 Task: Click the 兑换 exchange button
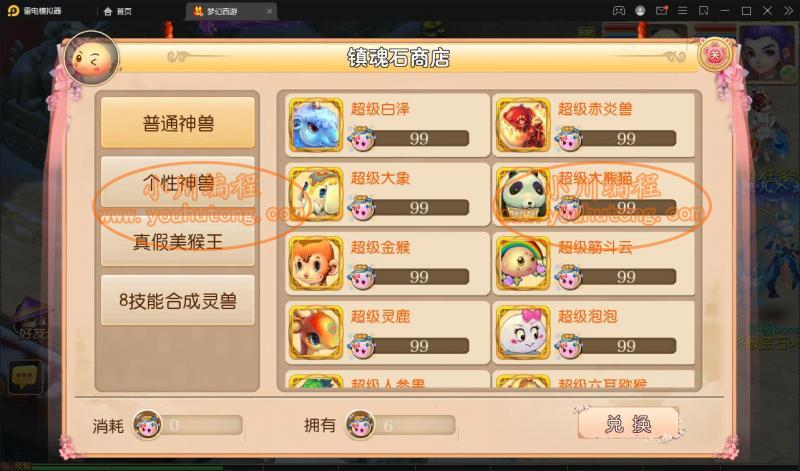[628, 423]
